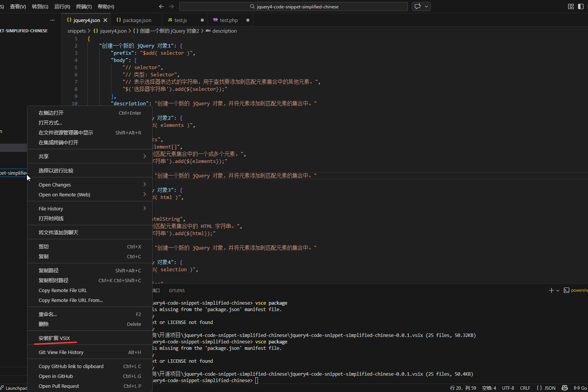Screen dimensions: 588x392
Task: Click the Go Live status icon
Action: pos(580,388)
